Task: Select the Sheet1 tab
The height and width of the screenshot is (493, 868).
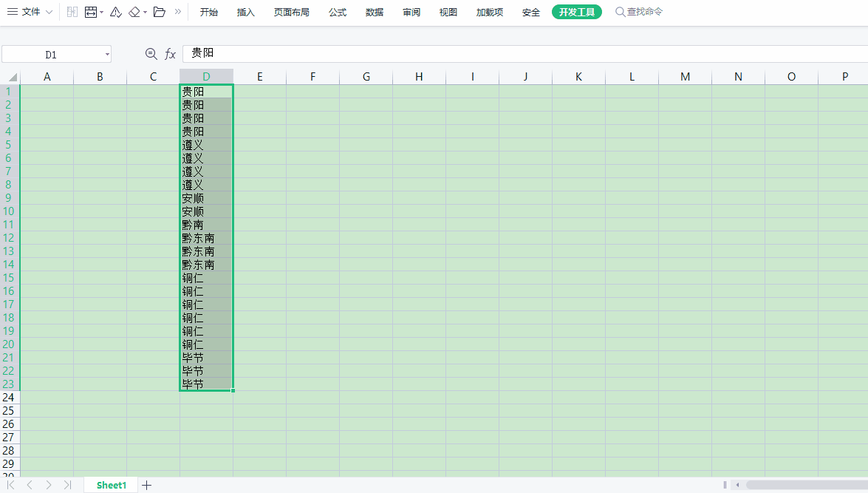Action: pyautogui.click(x=112, y=486)
